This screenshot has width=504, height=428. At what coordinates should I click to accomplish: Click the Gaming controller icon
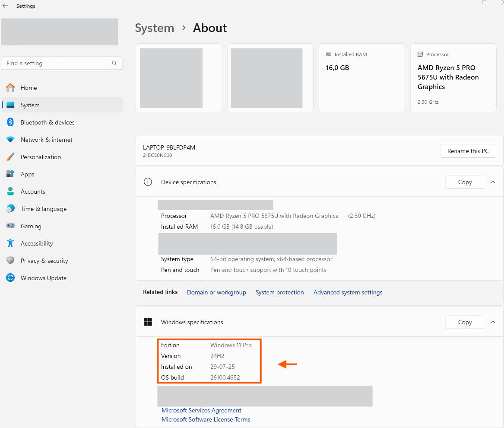point(10,226)
